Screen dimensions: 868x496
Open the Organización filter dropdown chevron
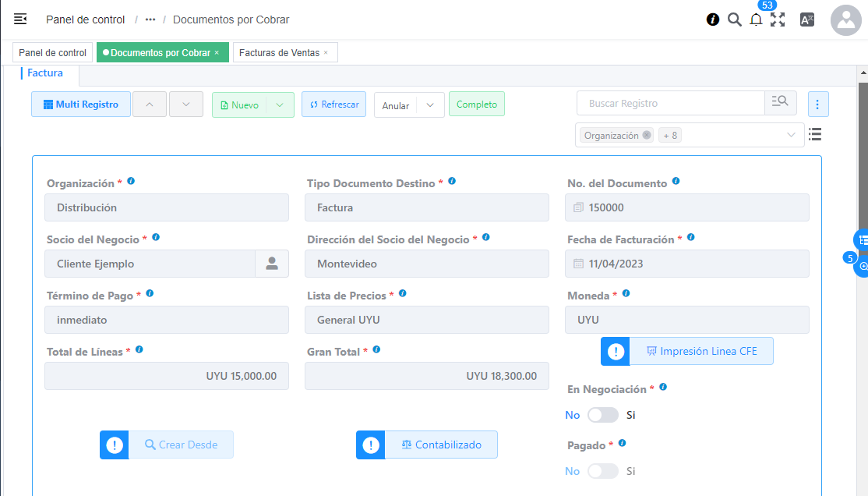pos(792,135)
